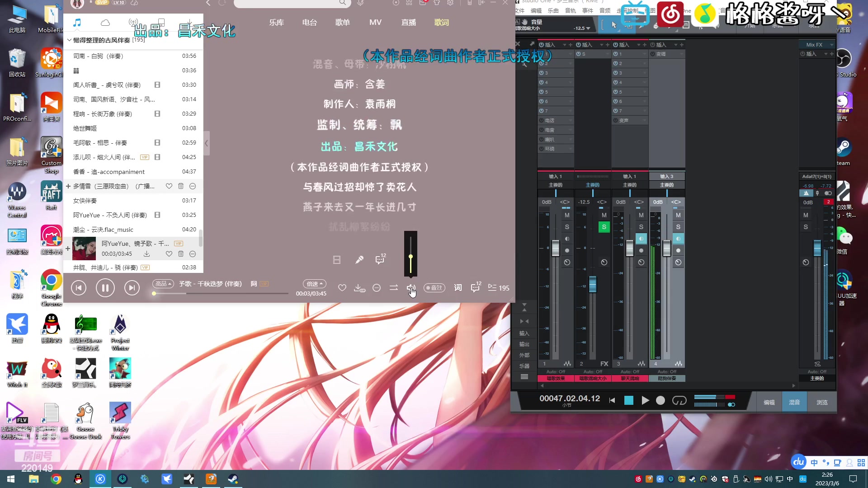Switch to the MV tab
Screen dimensions: 868x488
pos(375,22)
